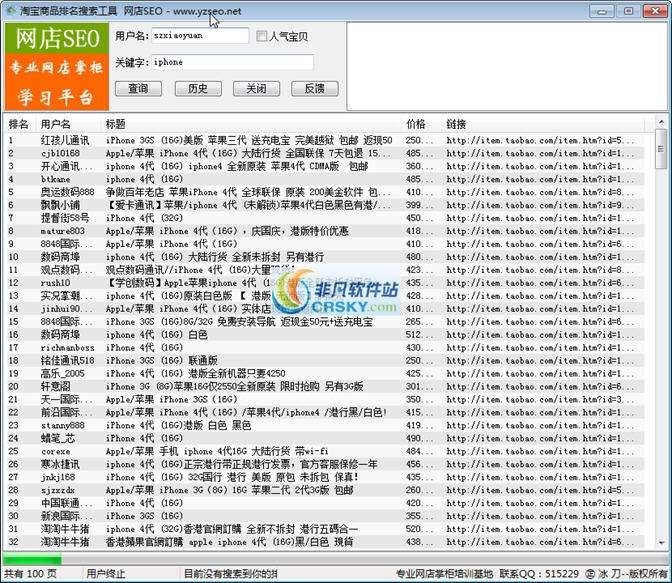
Task: Click the green progress bar
Action: [x=32, y=559]
